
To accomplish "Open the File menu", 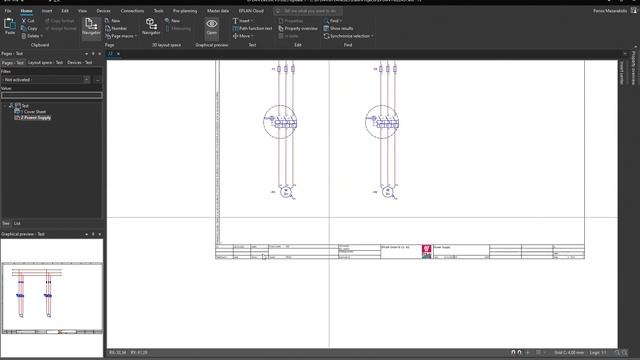I will [x=8, y=11].
